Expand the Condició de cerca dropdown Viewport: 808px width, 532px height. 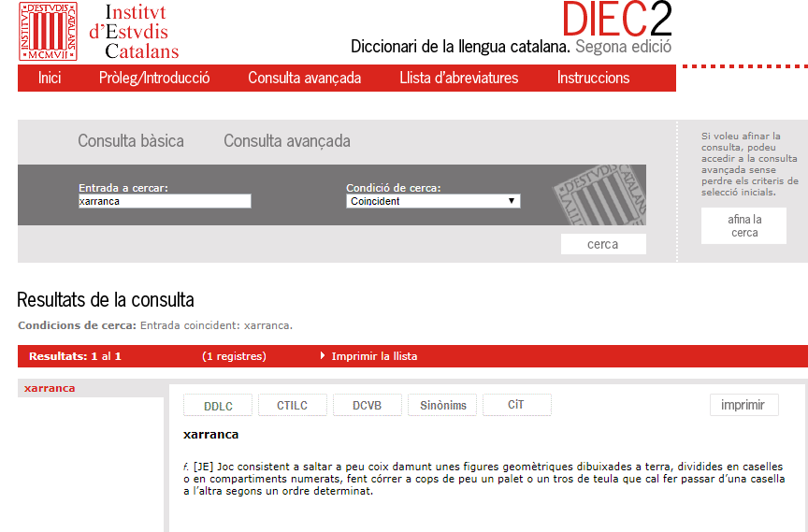[433, 201]
